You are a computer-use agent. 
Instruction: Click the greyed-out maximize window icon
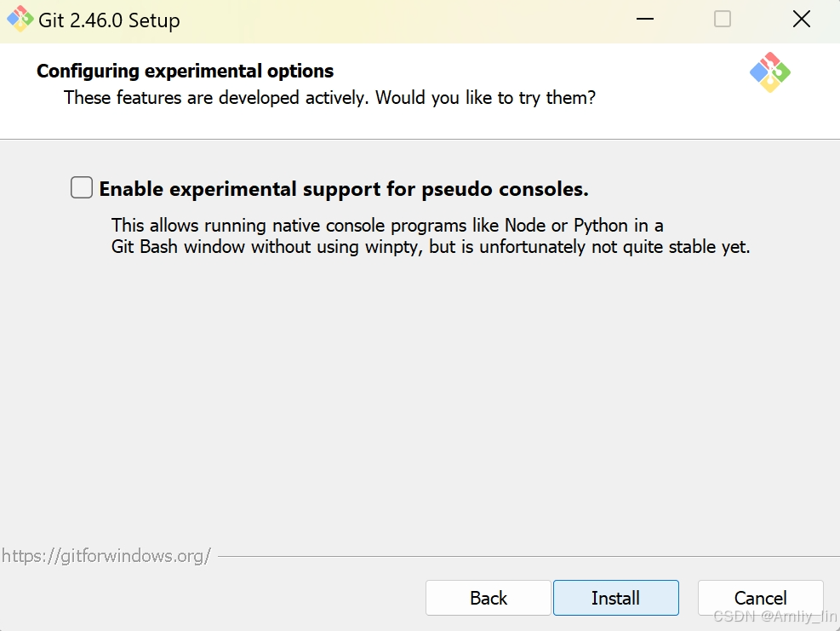pyautogui.click(x=723, y=20)
